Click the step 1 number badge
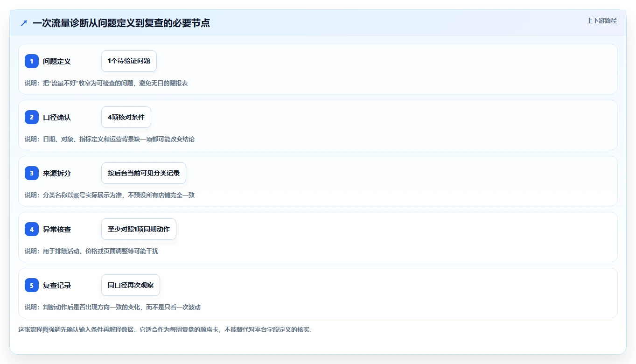The height and width of the screenshot is (364, 636). click(32, 61)
